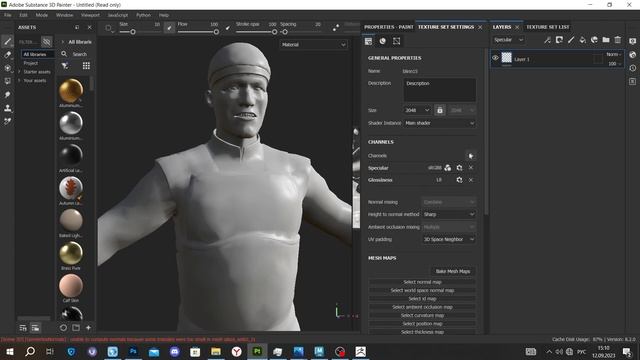Viewport: 640px width, 360px height.
Task: Open the General Properties section icon
Action: coord(369,41)
